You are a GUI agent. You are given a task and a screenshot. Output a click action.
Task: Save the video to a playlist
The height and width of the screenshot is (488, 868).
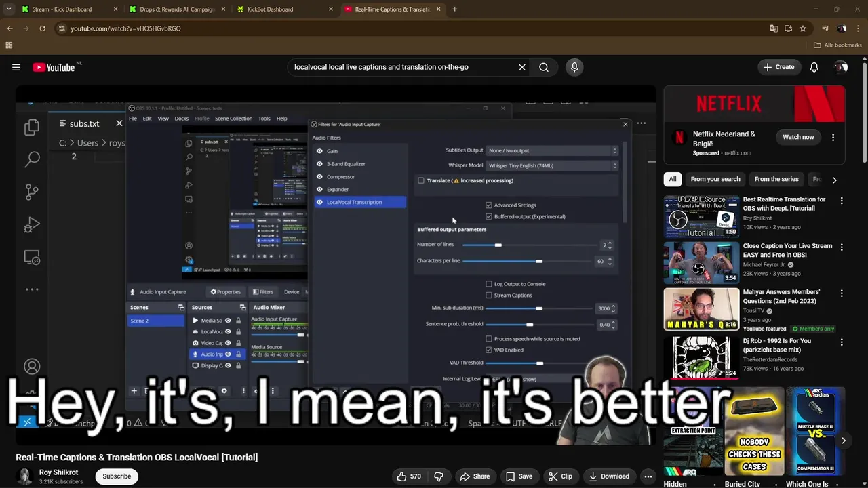point(519,476)
